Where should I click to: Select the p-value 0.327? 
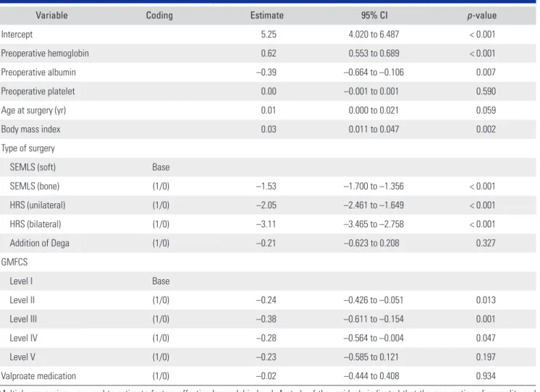tap(486, 243)
